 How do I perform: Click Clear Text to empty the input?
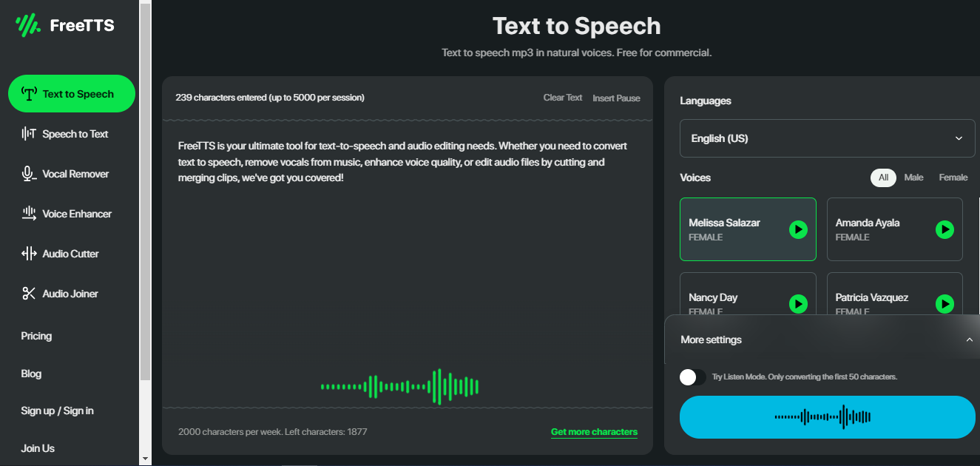[x=562, y=97]
